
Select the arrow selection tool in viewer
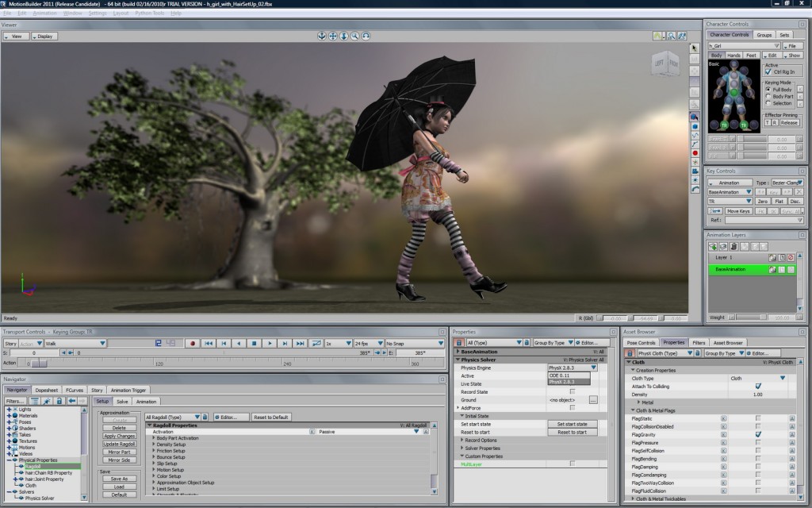click(x=695, y=48)
